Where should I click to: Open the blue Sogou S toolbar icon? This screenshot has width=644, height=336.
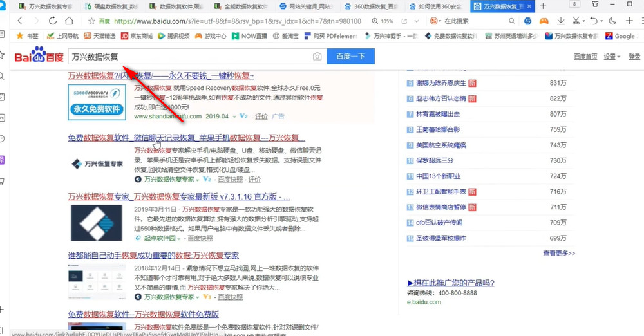pos(528,21)
